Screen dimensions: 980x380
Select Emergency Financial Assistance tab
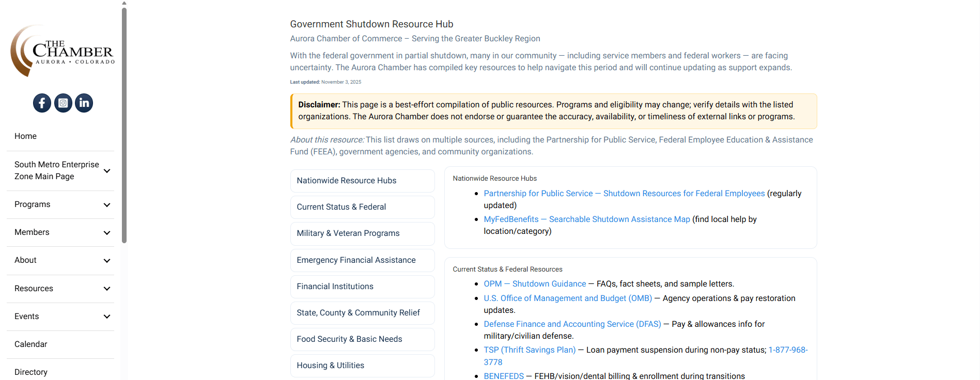[362, 260]
